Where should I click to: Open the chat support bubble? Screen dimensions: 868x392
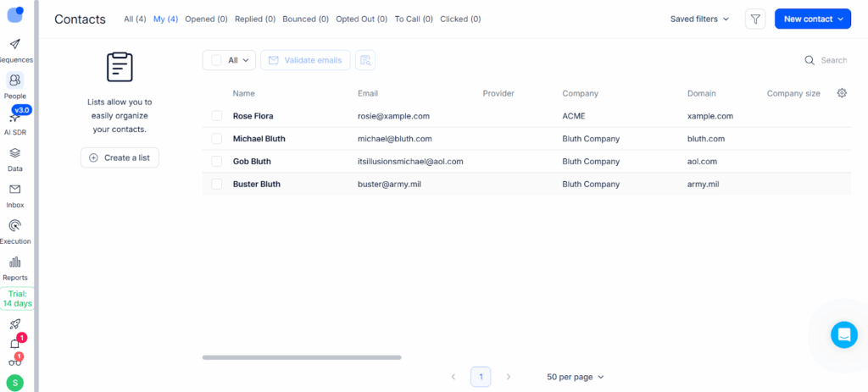click(844, 334)
